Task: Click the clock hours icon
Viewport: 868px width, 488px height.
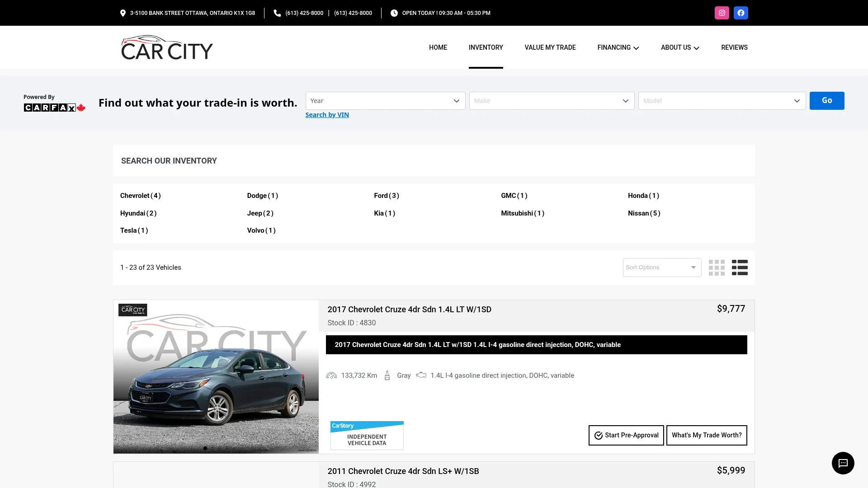Action: [x=394, y=13]
